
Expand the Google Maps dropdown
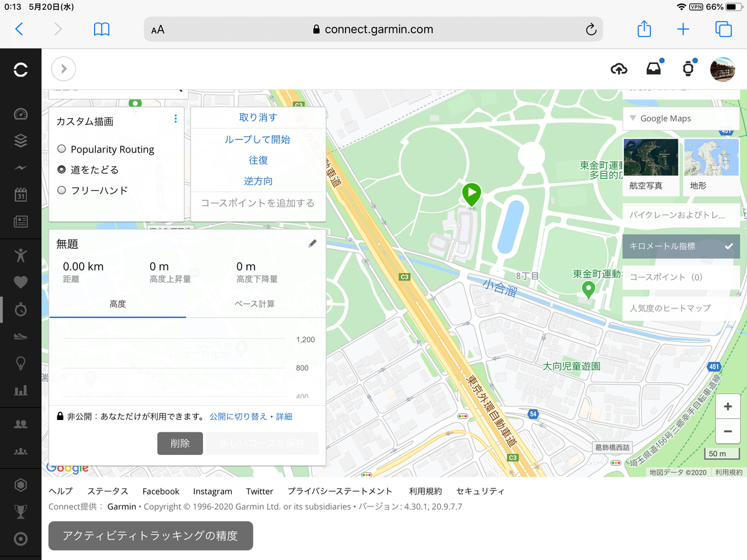pos(681,118)
